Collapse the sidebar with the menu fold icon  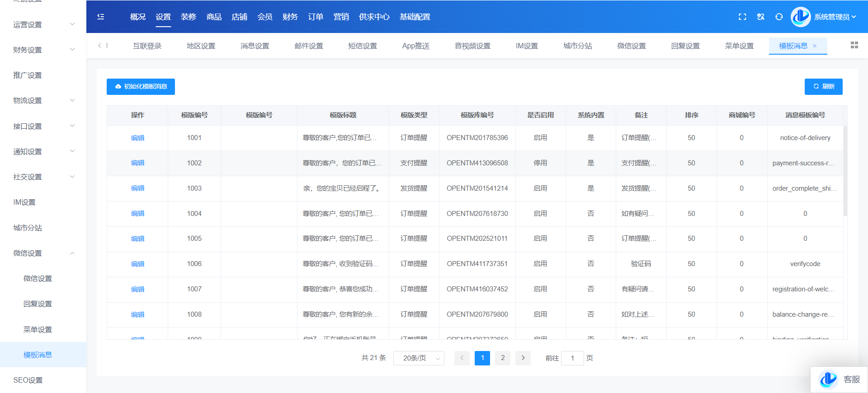coord(101,17)
